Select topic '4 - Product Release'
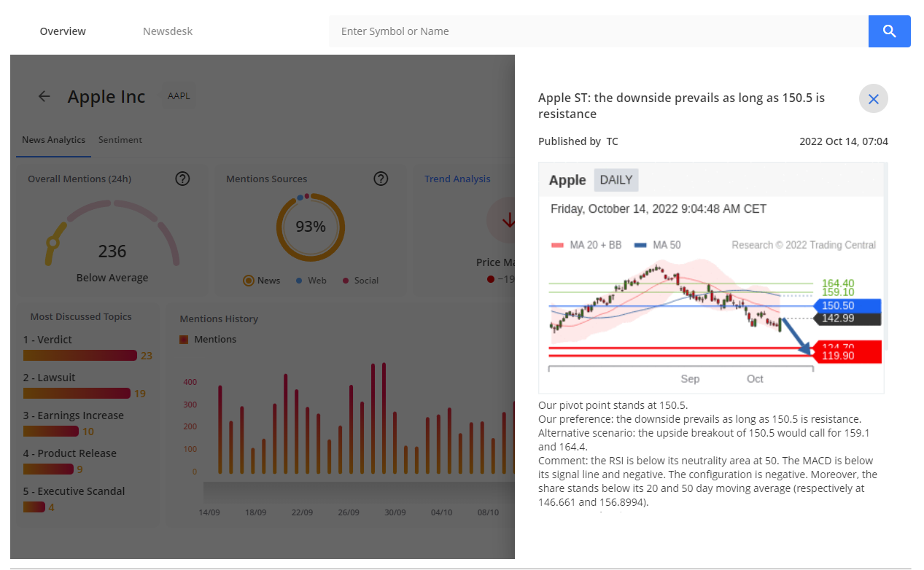924x570 pixels. point(69,453)
